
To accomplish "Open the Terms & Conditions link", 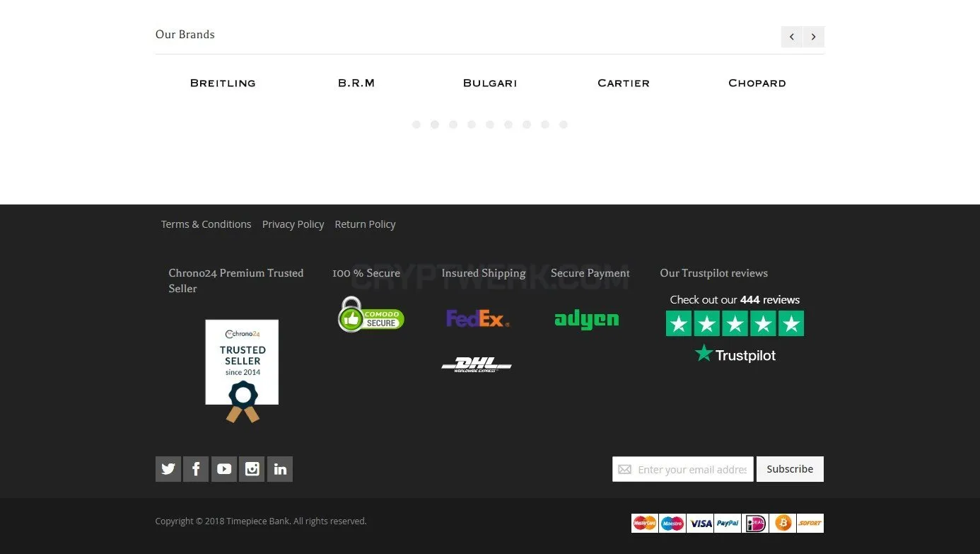I will [x=206, y=224].
